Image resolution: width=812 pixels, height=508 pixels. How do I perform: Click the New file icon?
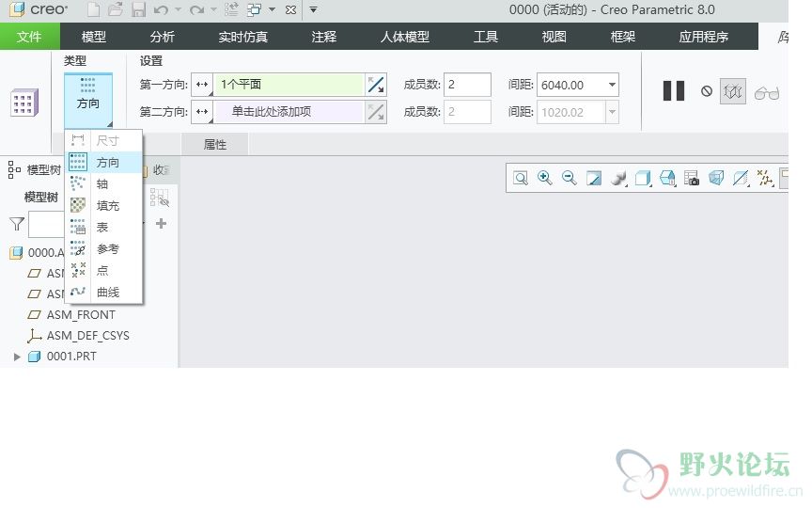94,9
